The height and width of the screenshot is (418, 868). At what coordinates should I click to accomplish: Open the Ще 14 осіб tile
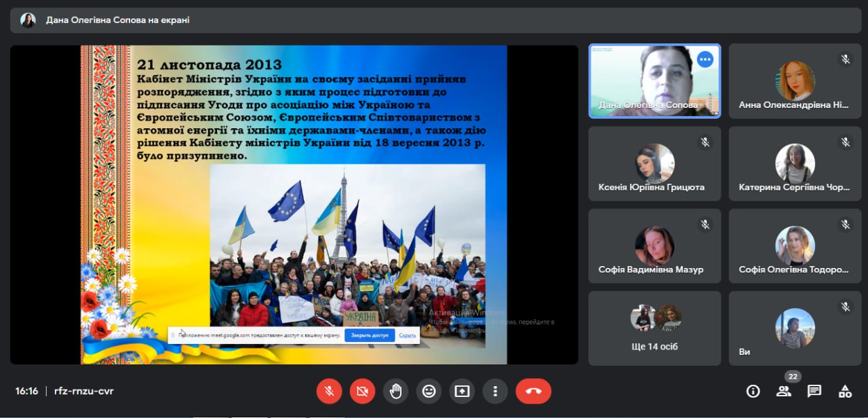point(654,328)
